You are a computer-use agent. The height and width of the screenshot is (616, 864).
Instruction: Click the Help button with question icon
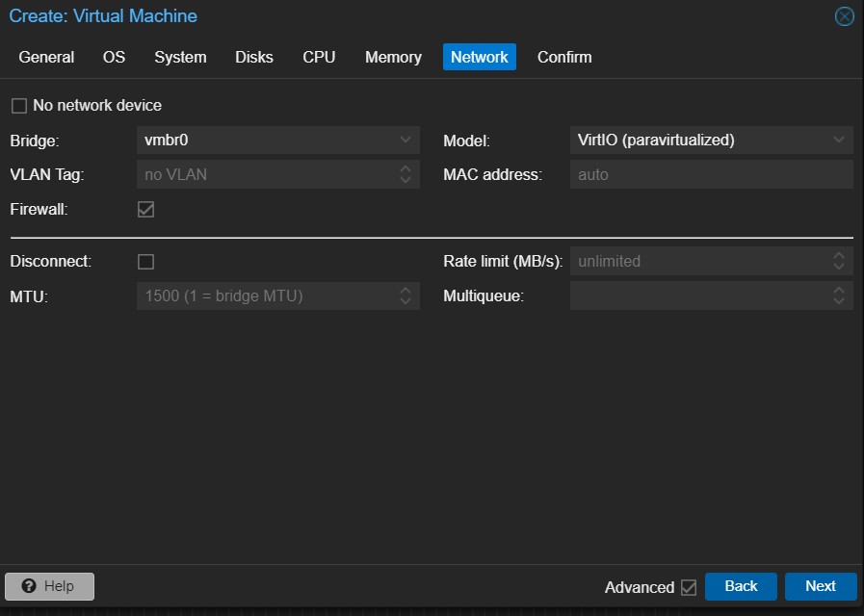pyautogui.click(x=50, y=586)
